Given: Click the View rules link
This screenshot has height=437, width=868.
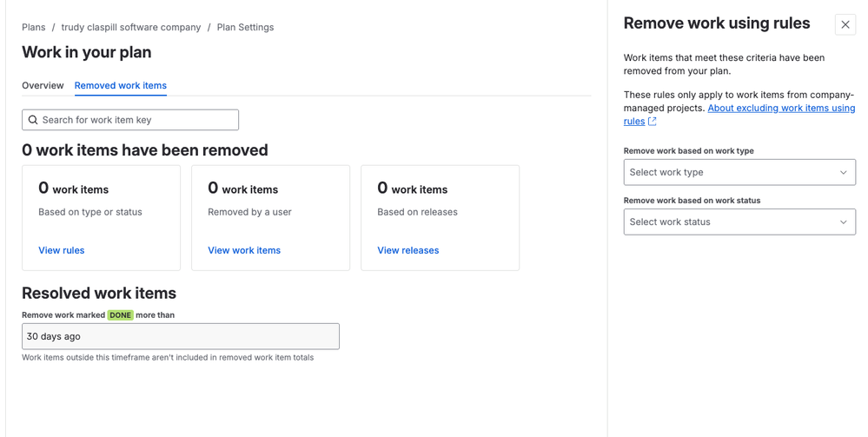Looking at the screenshot, I should point(62,250).
